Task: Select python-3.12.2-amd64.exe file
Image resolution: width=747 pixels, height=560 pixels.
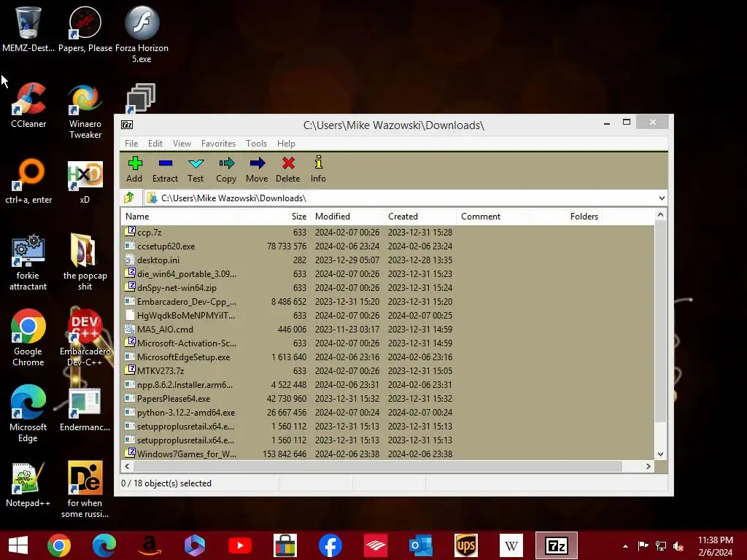Action: 186,413
